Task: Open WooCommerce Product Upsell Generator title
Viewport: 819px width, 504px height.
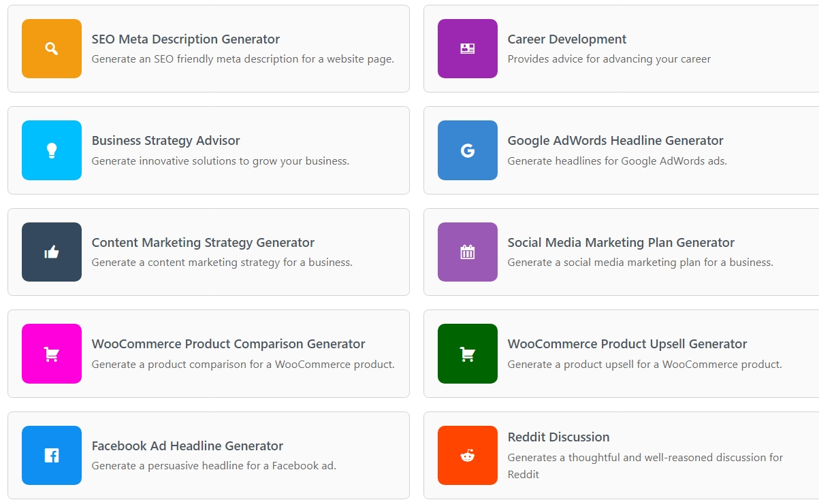Action: tap(628, 344)
